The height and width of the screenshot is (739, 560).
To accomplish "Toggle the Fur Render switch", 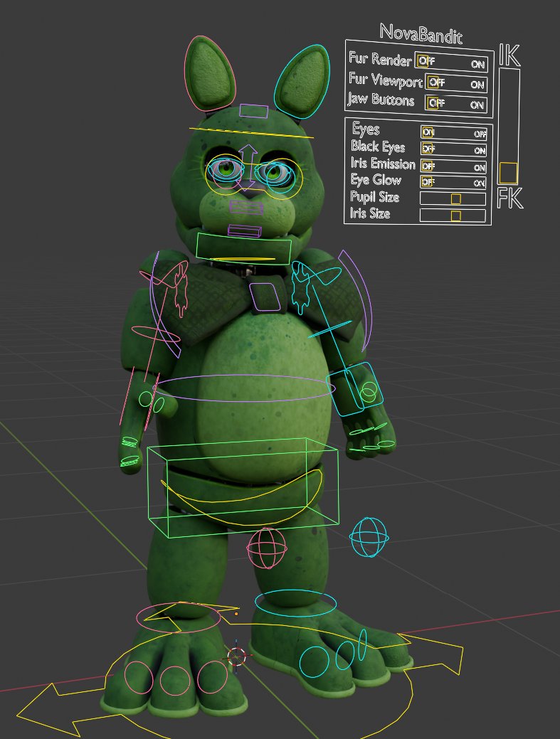I will point(451,62).
